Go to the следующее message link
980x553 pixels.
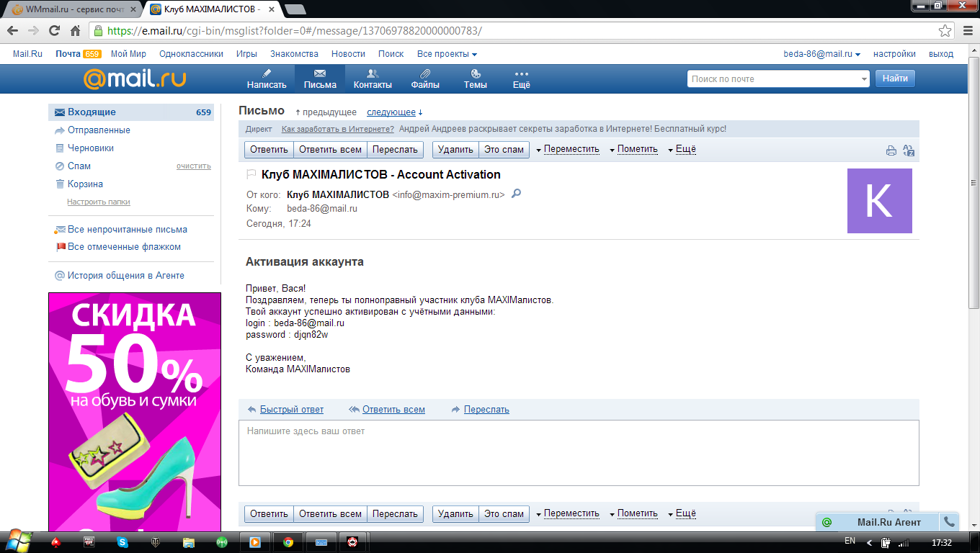[391, 112]
